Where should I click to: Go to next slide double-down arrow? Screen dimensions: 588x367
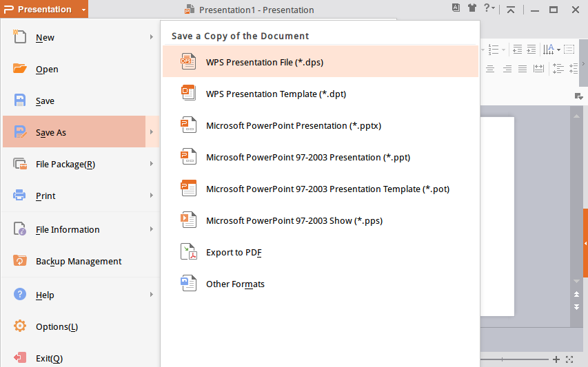click(577, 307)
